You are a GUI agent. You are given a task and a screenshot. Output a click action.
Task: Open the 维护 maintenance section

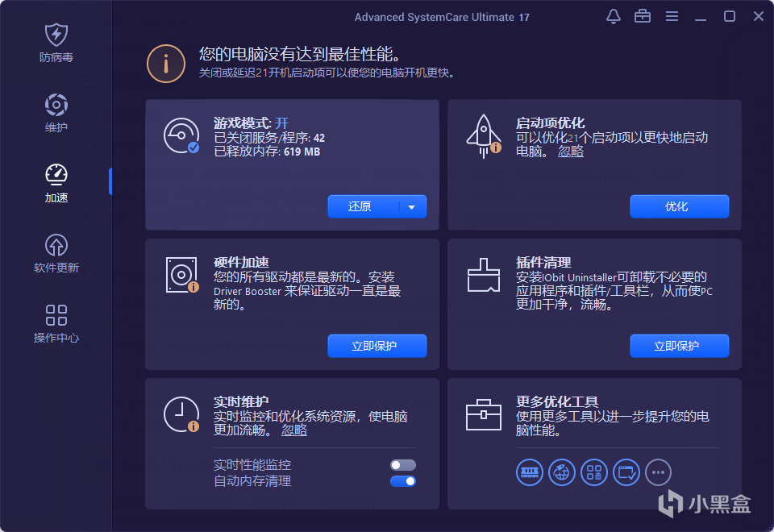56,113
